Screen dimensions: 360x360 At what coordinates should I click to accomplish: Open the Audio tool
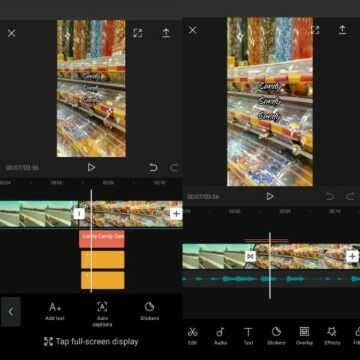coord(220,336)
